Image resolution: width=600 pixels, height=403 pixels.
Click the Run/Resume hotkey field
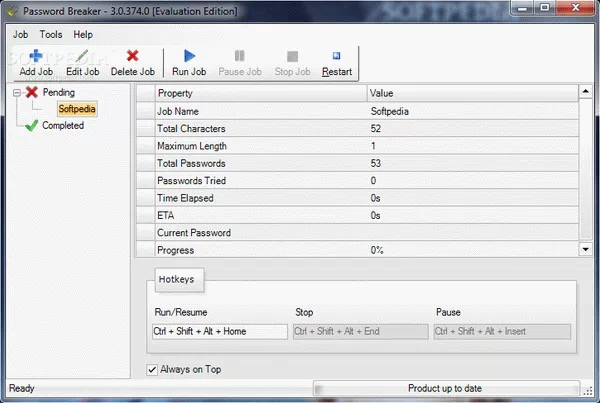pos(220,331)
